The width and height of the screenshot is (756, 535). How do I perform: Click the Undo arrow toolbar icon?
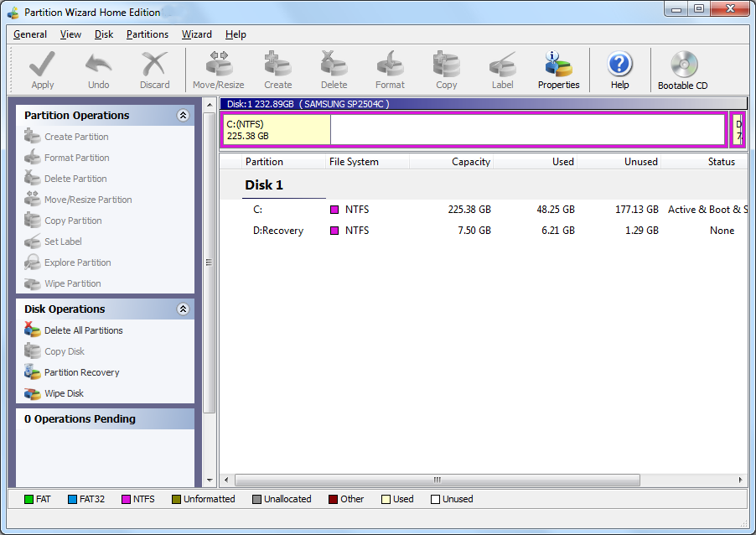(x=98, y=65)
